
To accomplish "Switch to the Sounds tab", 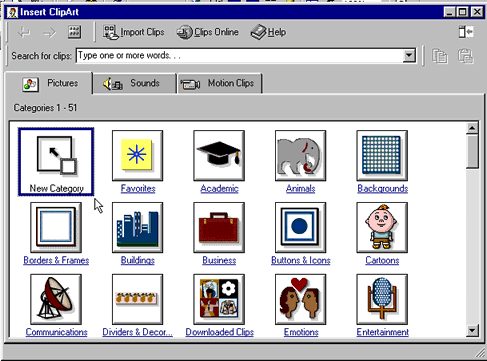I will [134, 83].
